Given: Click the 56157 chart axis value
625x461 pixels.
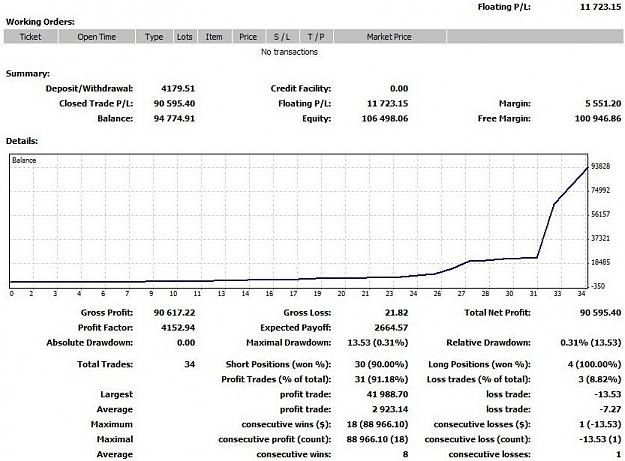Looking at the screenshot, I should (x=600, y=214).
